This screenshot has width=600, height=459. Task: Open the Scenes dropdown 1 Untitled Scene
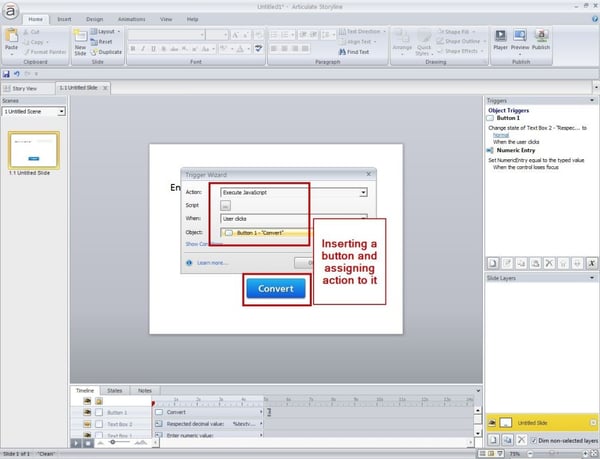[61, 111]
